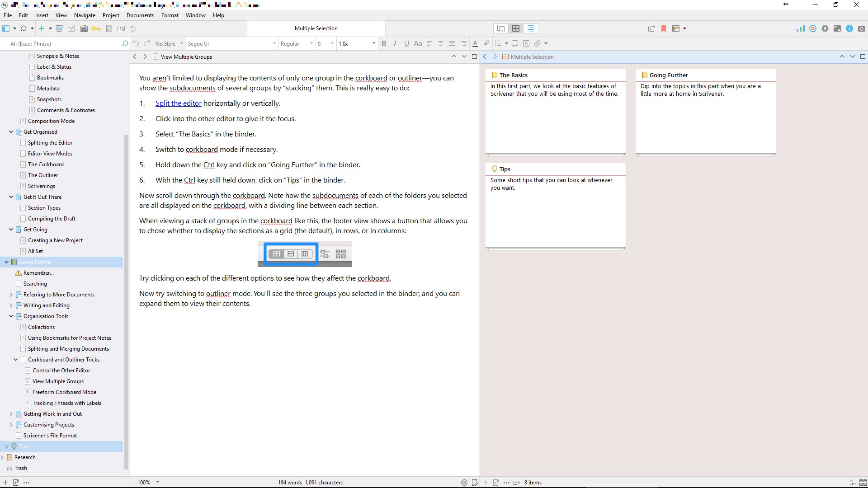Open Project Targets icon
The width and height of the screenshot is (868, 488).
813,28
